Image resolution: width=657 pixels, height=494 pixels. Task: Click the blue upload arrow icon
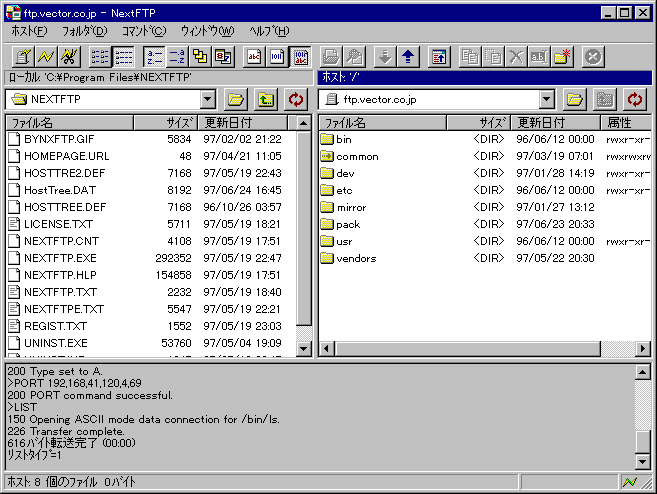408,57
